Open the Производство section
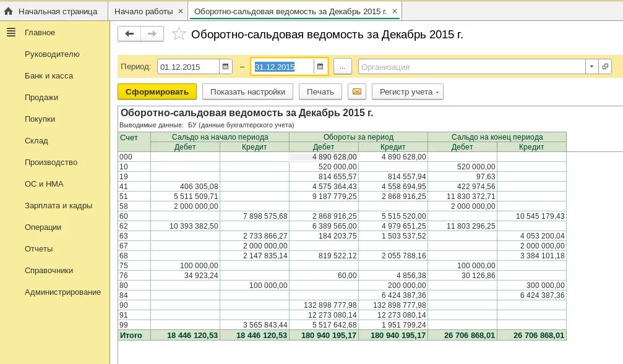 tap(51, 163)
